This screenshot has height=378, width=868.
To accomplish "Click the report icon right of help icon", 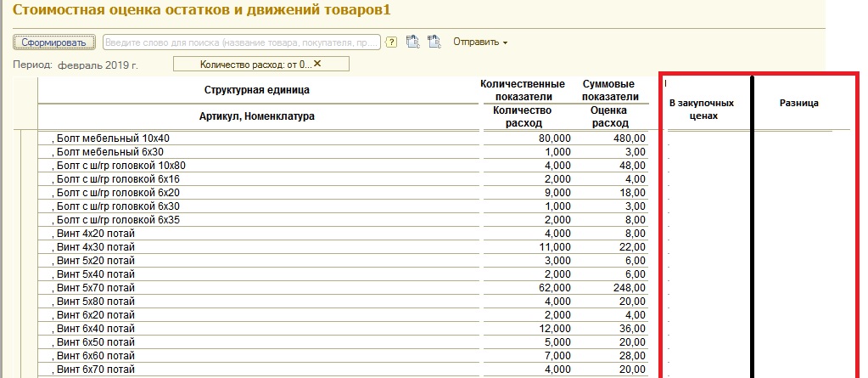I will (x=413, y=42).
